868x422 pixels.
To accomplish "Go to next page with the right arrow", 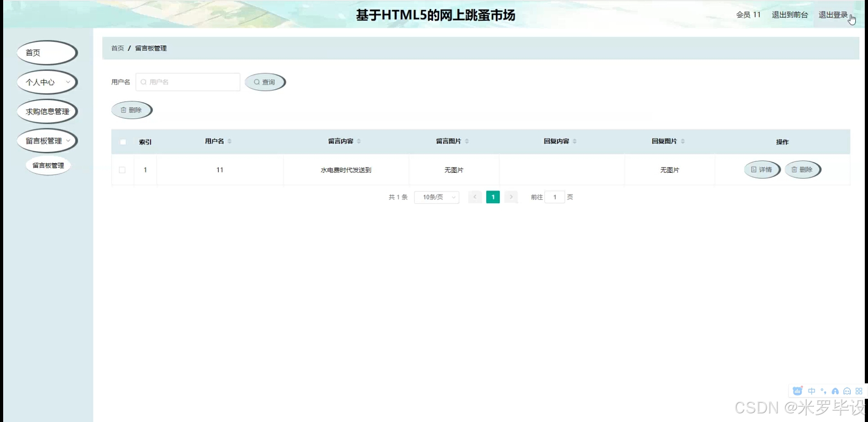I will click(511, 197).
